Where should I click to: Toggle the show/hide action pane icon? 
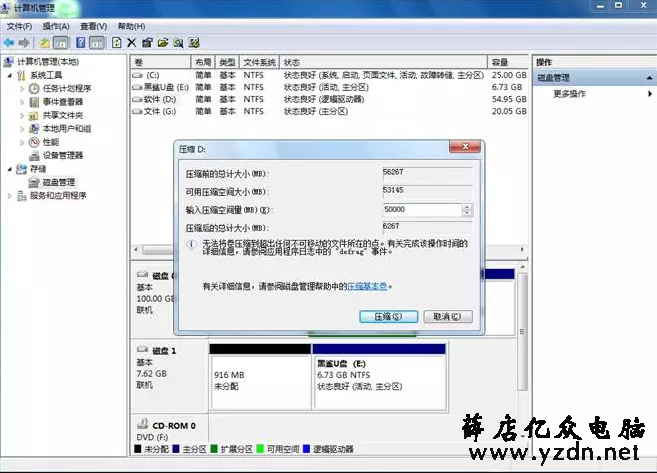tap(97, 43)
